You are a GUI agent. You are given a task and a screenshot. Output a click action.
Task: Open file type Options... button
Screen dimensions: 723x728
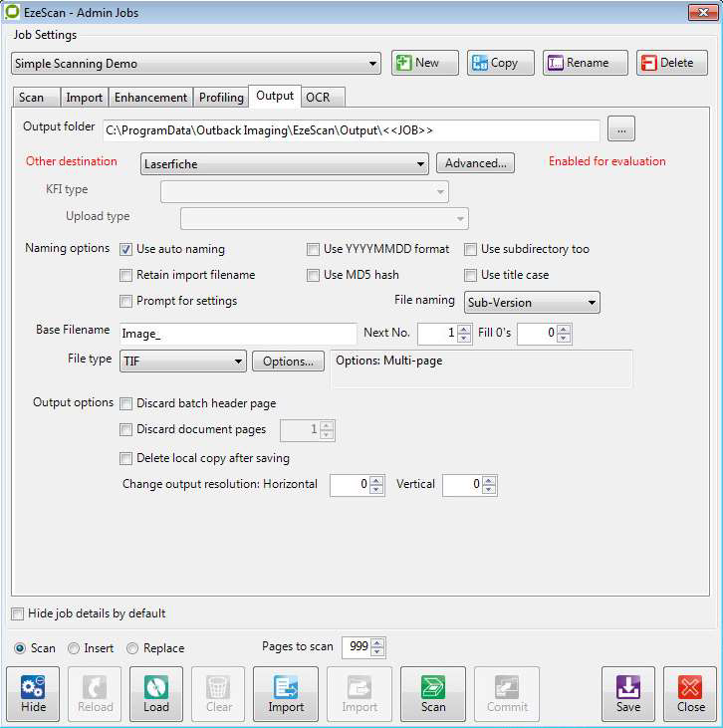(288, 362)
